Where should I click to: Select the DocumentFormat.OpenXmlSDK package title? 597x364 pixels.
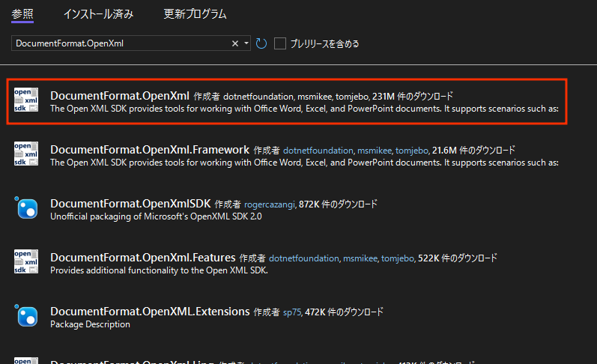tap(130, 204)
